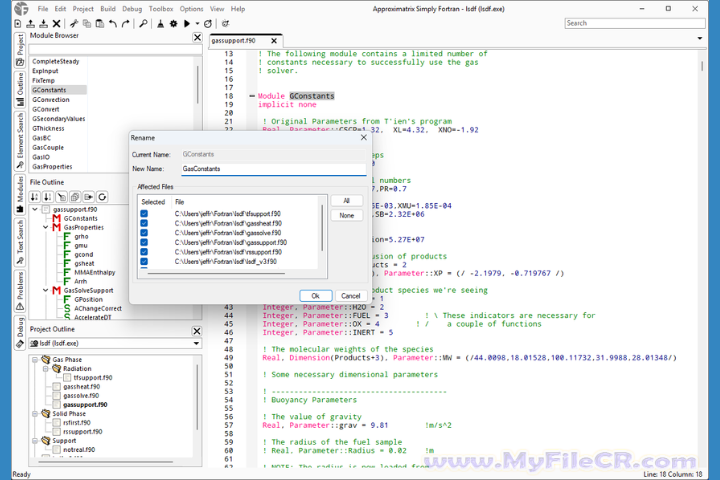Collapse Solid Phase folder in Project Outline

coord(35,413)
